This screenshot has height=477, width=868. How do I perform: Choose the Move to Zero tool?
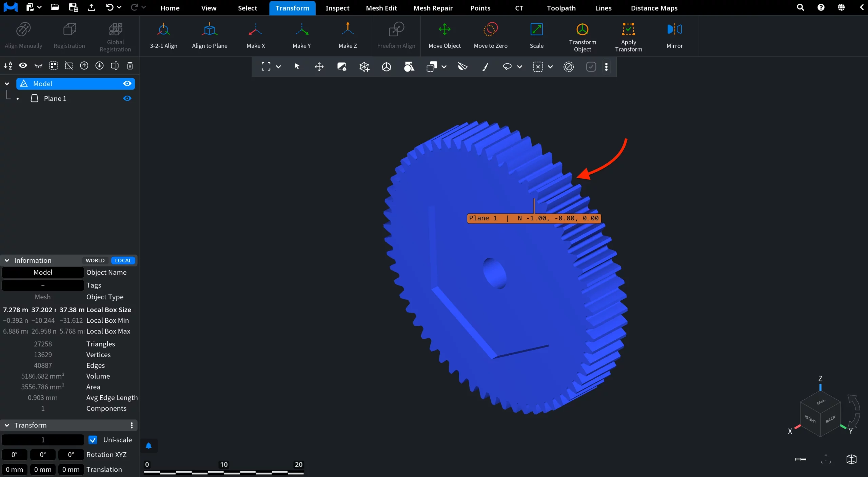[x=490, y=36]
